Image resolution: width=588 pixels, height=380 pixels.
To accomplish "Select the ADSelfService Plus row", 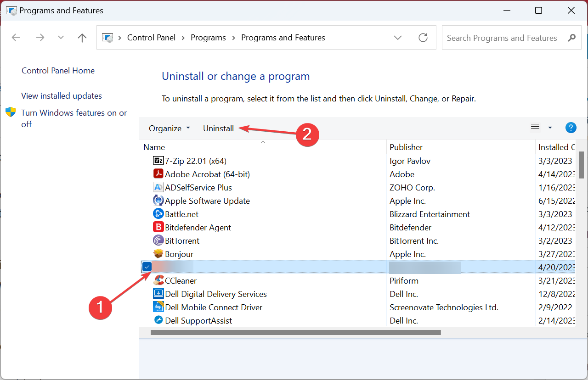I will (358, 187).
